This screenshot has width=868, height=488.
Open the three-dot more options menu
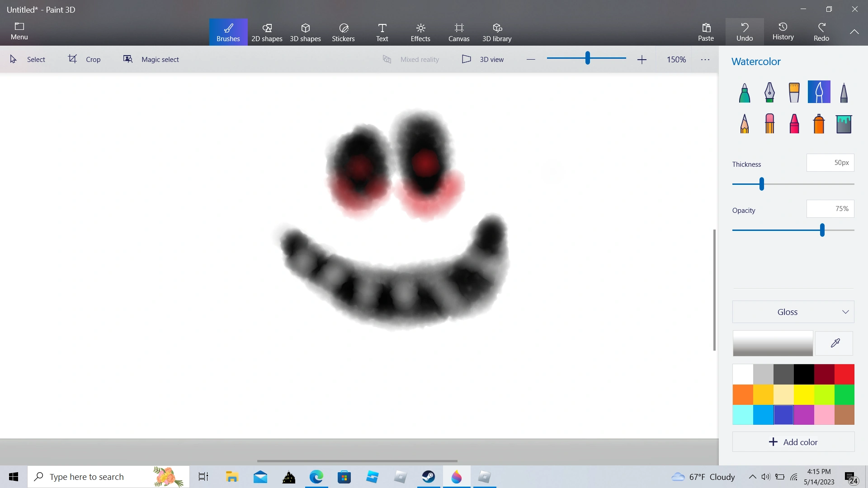pos(705,59)
